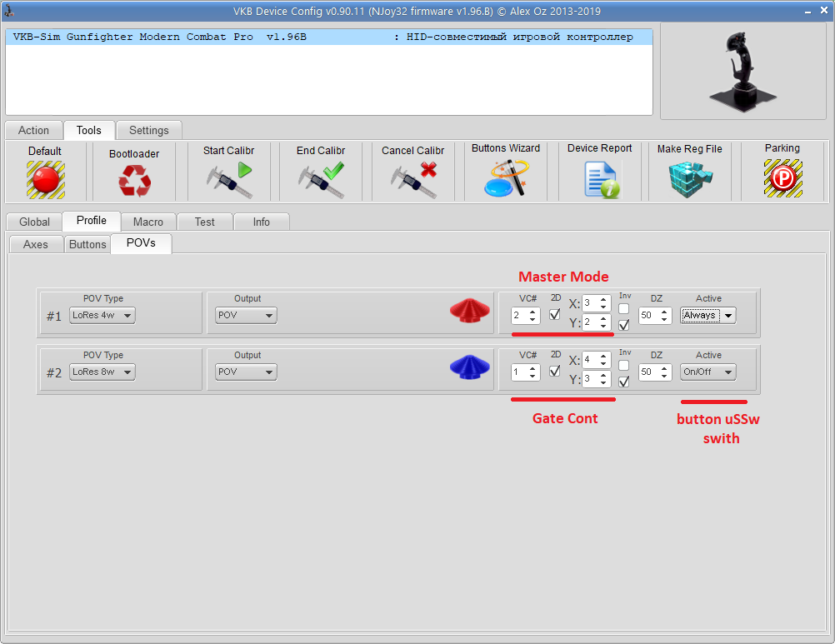Click the Make Reg File icon

(x=689, y=178)
